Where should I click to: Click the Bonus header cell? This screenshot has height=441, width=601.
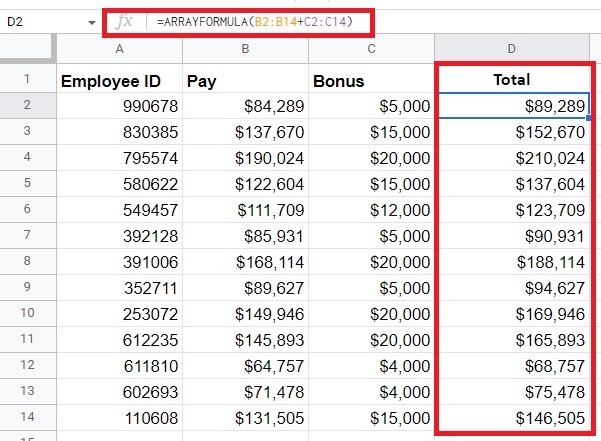(x=371, y=79)
